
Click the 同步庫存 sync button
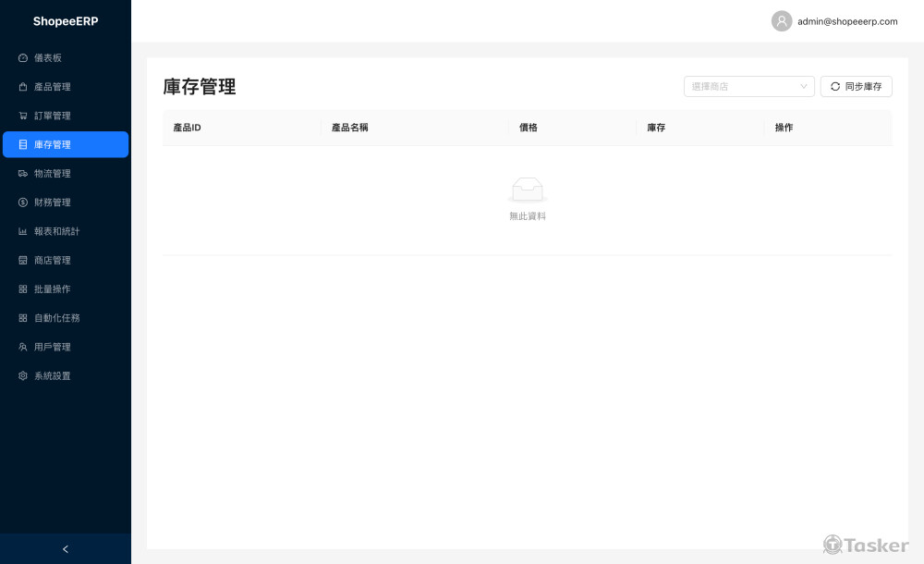tap(856, 87)
